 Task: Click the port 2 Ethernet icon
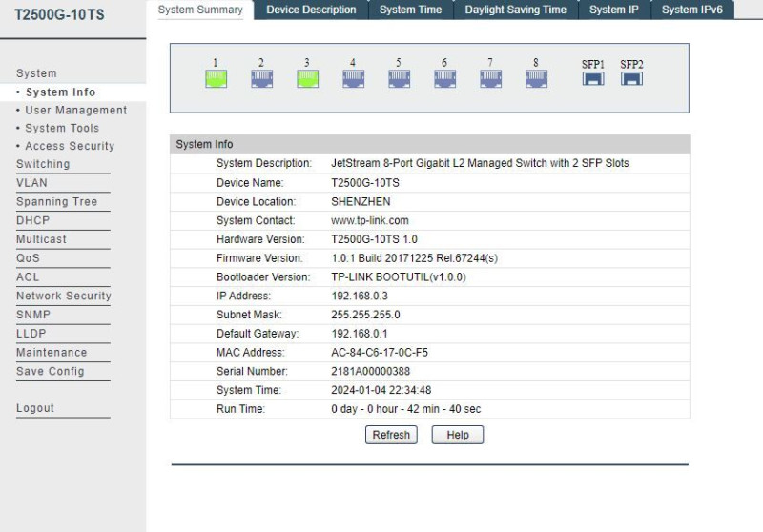pyautogui.click(x=261, y=79)
